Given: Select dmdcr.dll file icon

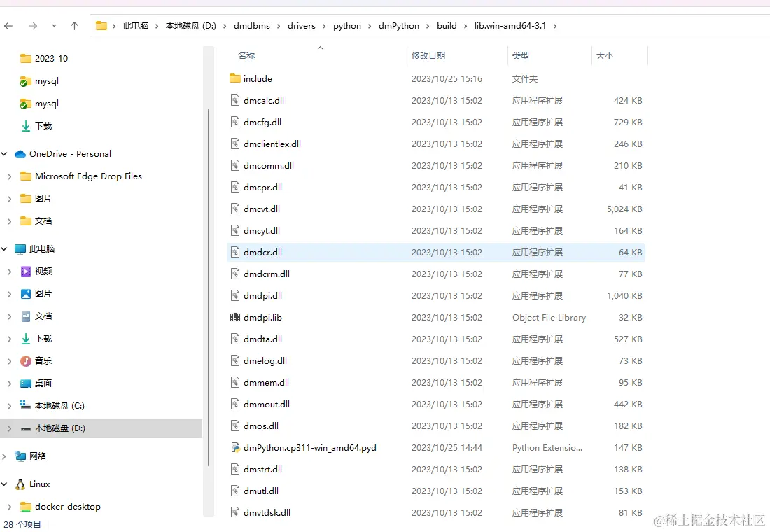Looking at the screenshot, I should (x=235, y=252).
